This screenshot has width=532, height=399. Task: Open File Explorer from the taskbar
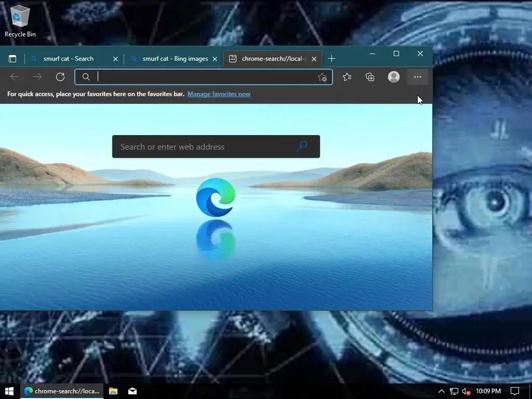point(113,391)
